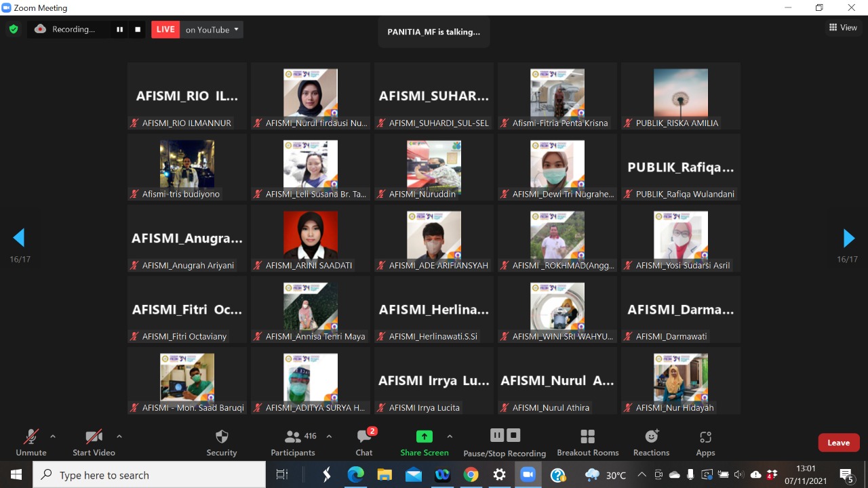
Task: Open the LIVE on YouTube dropdown
Action: (x=212, y=30)
